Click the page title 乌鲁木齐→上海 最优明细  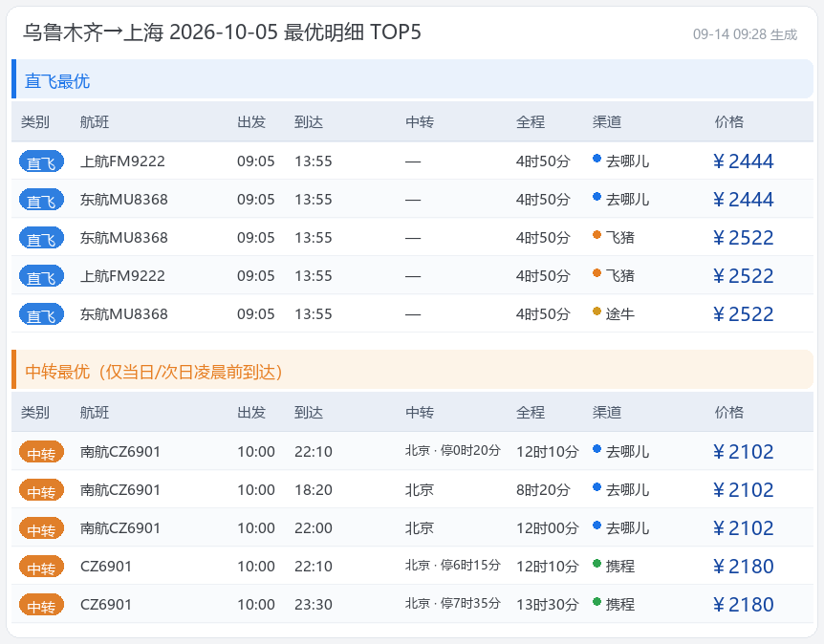click(x=222, y=32)
